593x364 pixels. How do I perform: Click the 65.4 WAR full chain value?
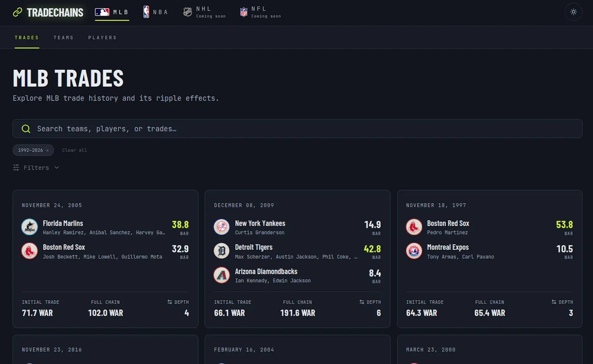pyautogui.click(x=490, y=313)
